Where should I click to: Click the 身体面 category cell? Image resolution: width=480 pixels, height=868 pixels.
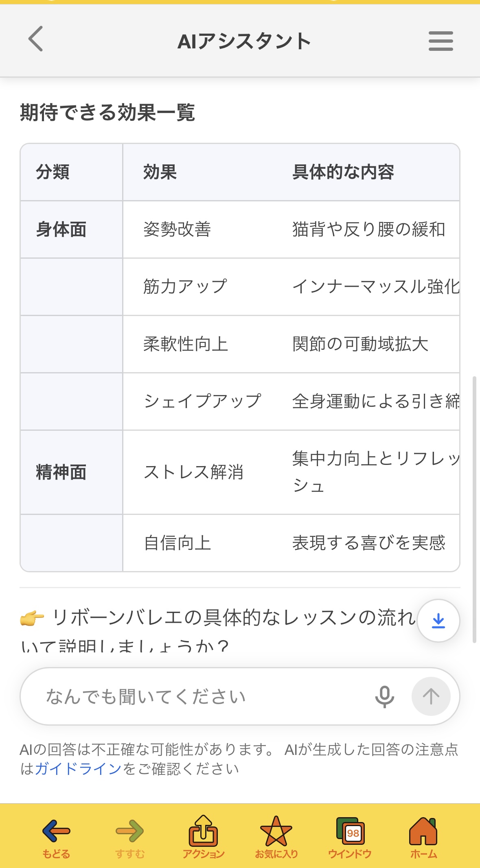(61, 229)
